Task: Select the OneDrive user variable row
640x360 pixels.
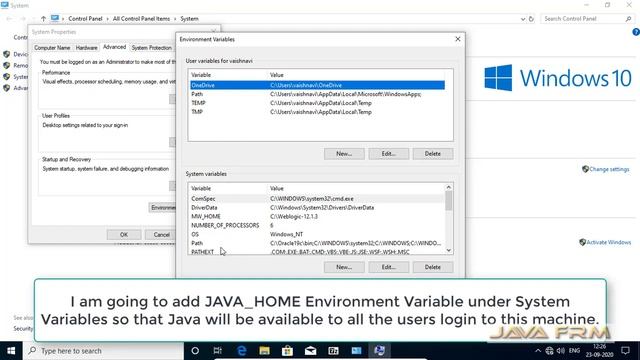Action: click(x=317, y=85)
